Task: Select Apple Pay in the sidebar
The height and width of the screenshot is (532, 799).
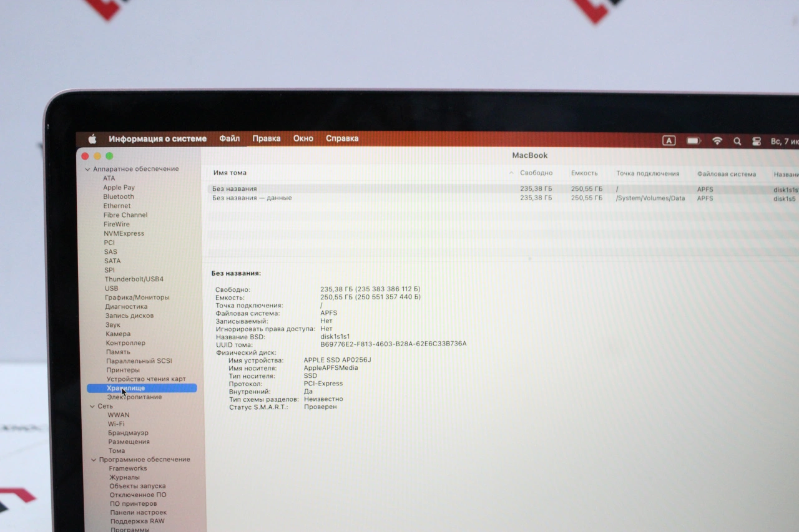Action: pos(119,187)
